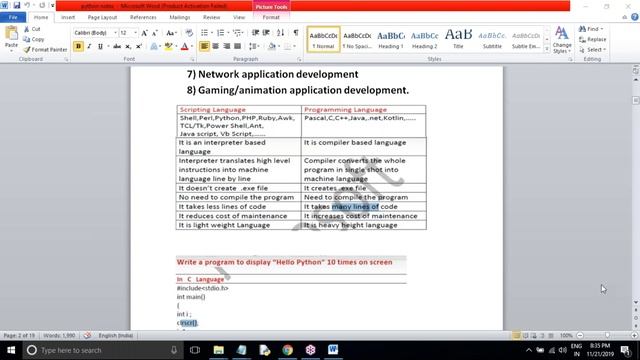Viewport: 640px width, 360px height.
Task: Insert a numbered list
Action: tap(221, 33)
